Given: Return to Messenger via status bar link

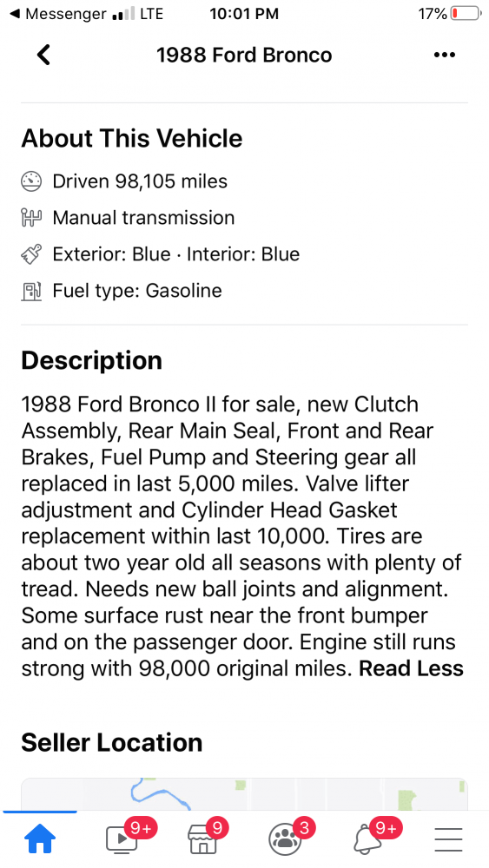Looking at the screenshot, I should pos(59,14).
